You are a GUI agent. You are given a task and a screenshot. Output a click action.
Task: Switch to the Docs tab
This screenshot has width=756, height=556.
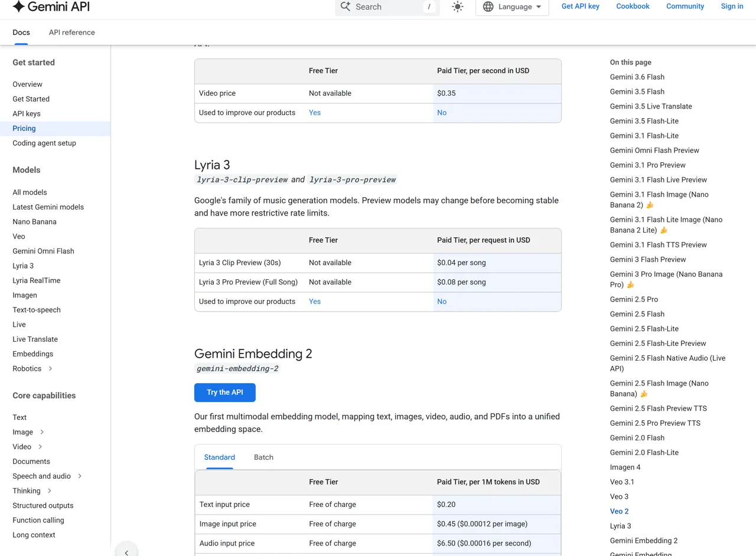pyautogui.click(x=21, y=32)
